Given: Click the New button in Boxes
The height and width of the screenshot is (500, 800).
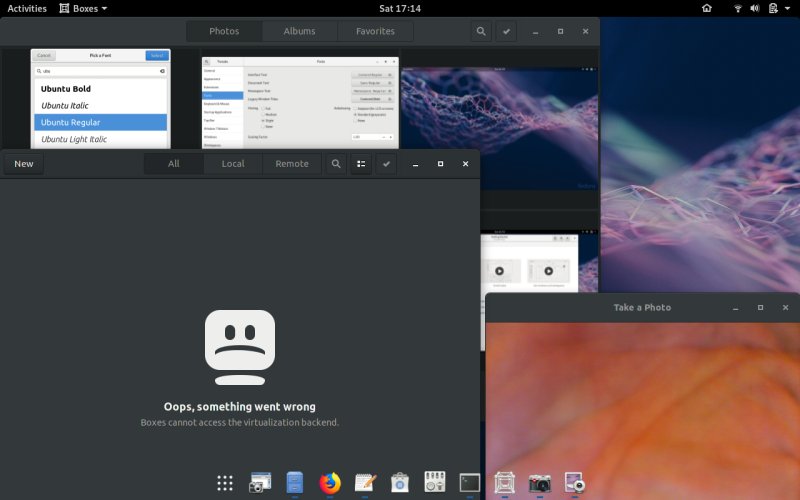Looking at the screenshot, I should pos(24,164).
